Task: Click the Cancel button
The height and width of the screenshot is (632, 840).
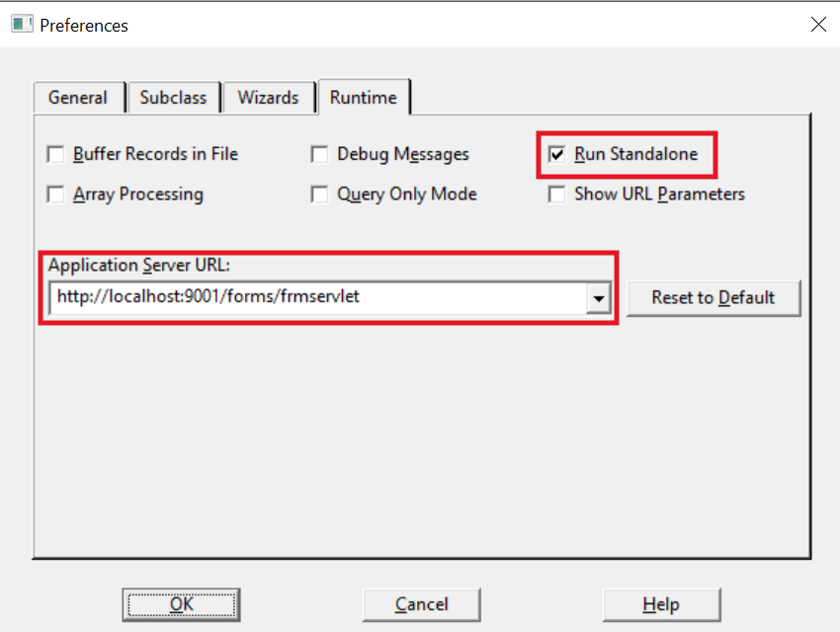Action: (x=421, y=604)
